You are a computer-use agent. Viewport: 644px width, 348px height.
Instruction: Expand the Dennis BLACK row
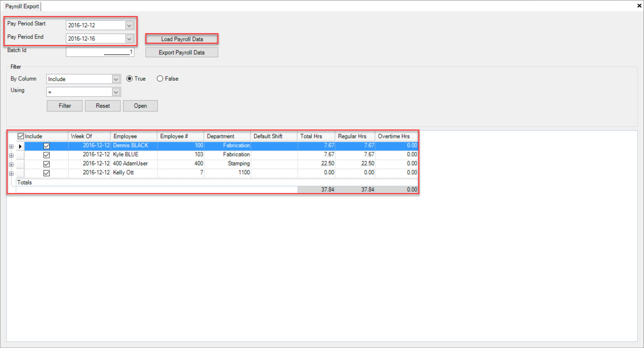[x=11, y=146]
